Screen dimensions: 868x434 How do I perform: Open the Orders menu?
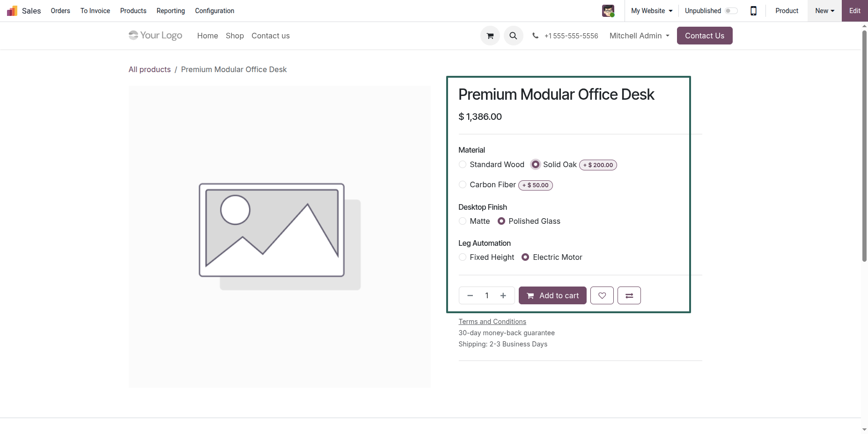[x=60, y=11]
